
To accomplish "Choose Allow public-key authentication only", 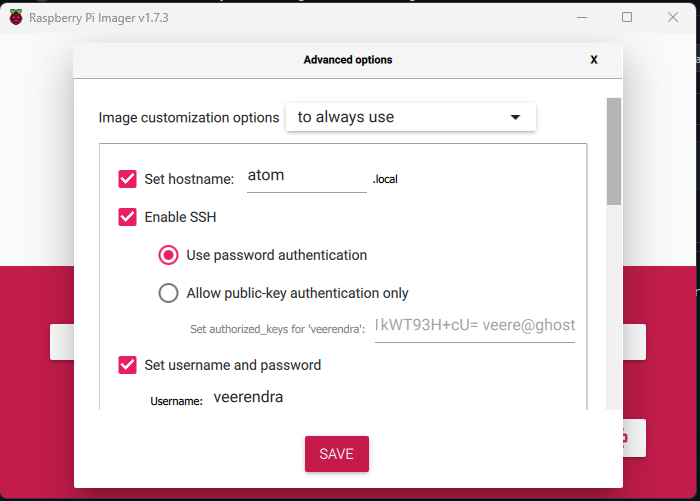I will click(x=169, y=293).
